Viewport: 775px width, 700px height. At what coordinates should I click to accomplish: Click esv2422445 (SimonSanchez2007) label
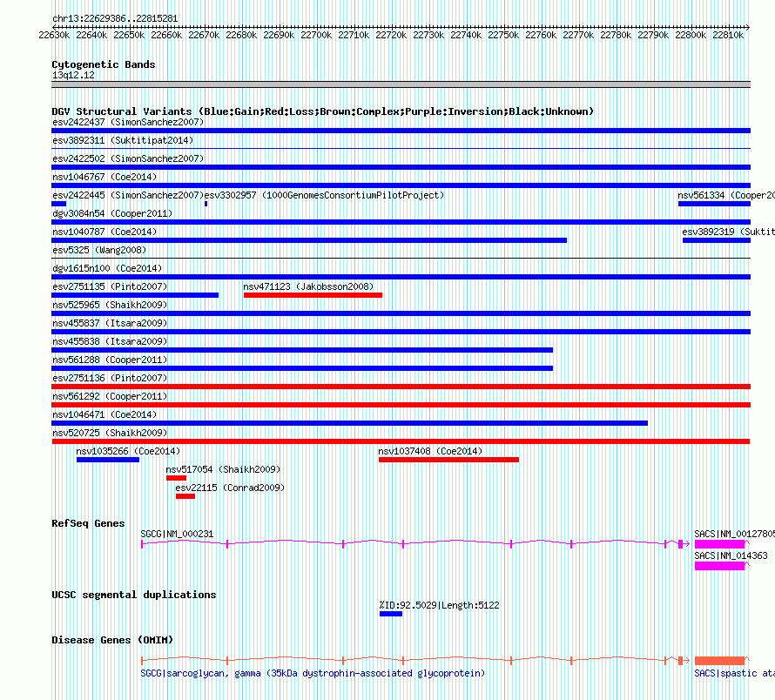coord(128,195)
